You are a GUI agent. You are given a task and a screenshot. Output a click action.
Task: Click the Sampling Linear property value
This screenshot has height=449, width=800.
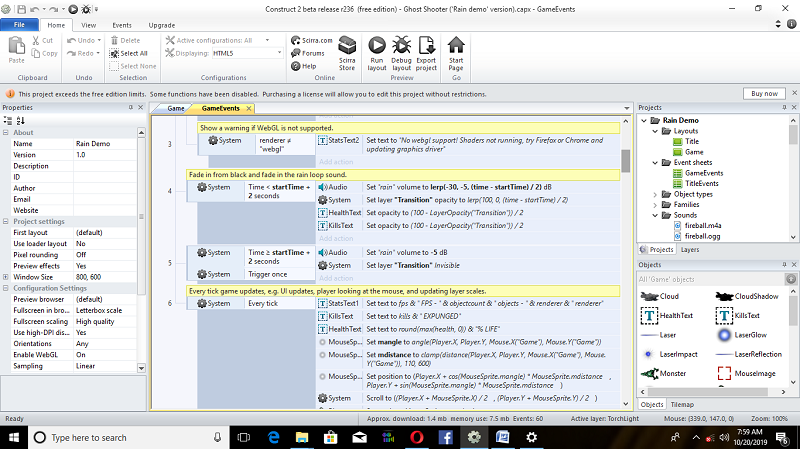pos(106,366)
